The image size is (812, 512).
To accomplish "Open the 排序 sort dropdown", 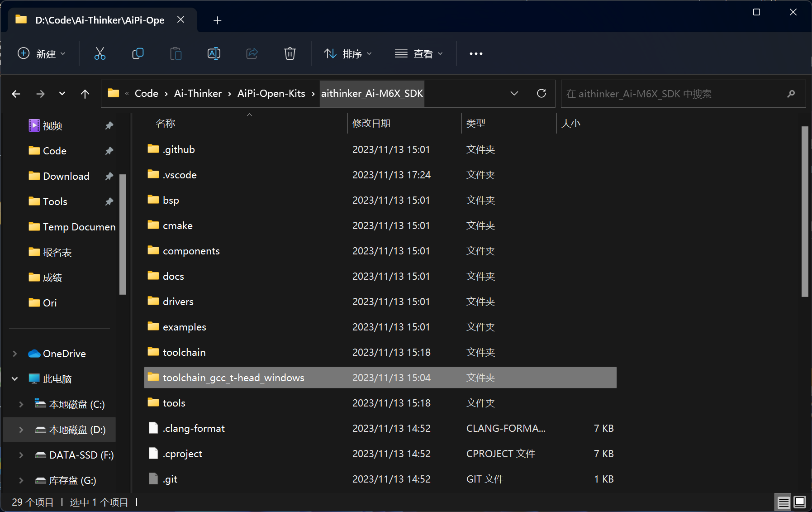I will coord(348,53).
